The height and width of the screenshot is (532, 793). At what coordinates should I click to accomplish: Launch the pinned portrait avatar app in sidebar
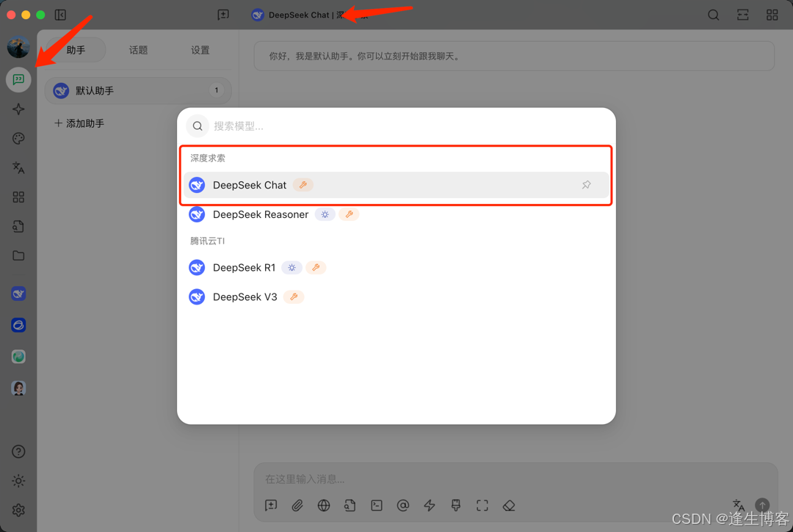tap(18, 388)
